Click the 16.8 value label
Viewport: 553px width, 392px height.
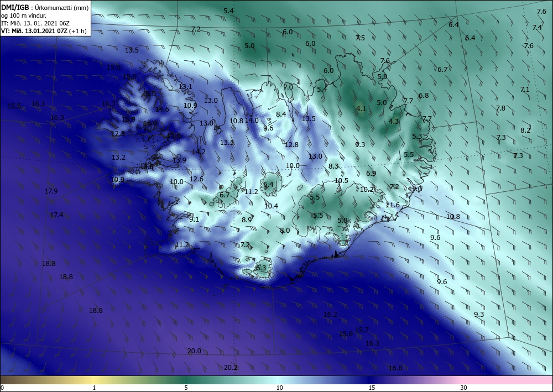tap(396, 368)
